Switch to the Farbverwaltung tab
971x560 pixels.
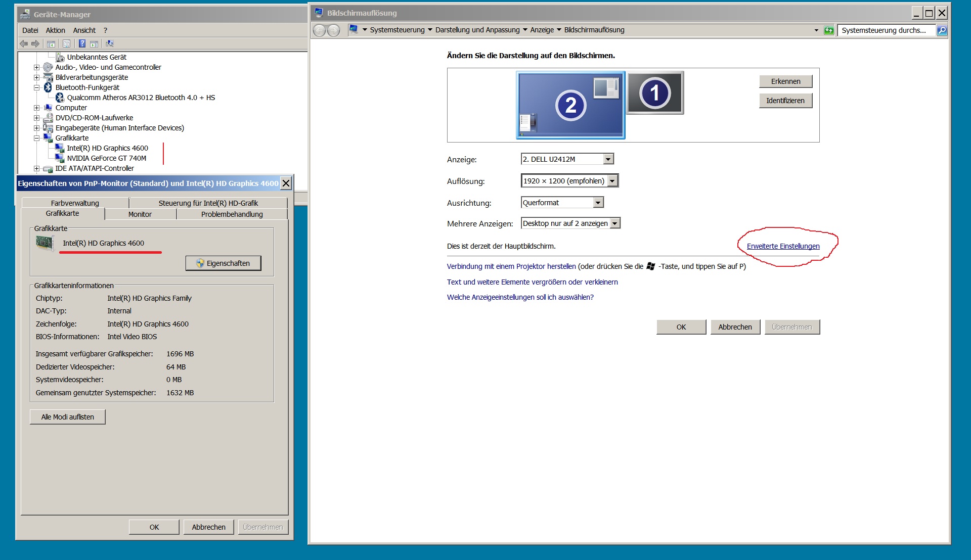[x=75, y=203]
